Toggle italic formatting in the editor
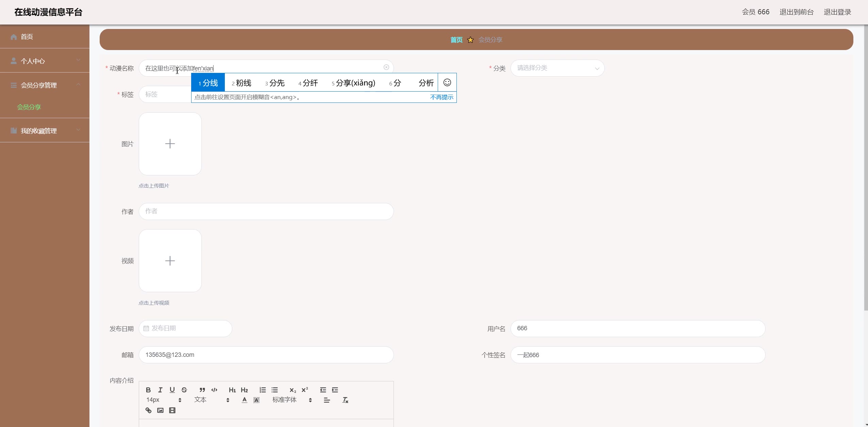 (x=160, y=390)
